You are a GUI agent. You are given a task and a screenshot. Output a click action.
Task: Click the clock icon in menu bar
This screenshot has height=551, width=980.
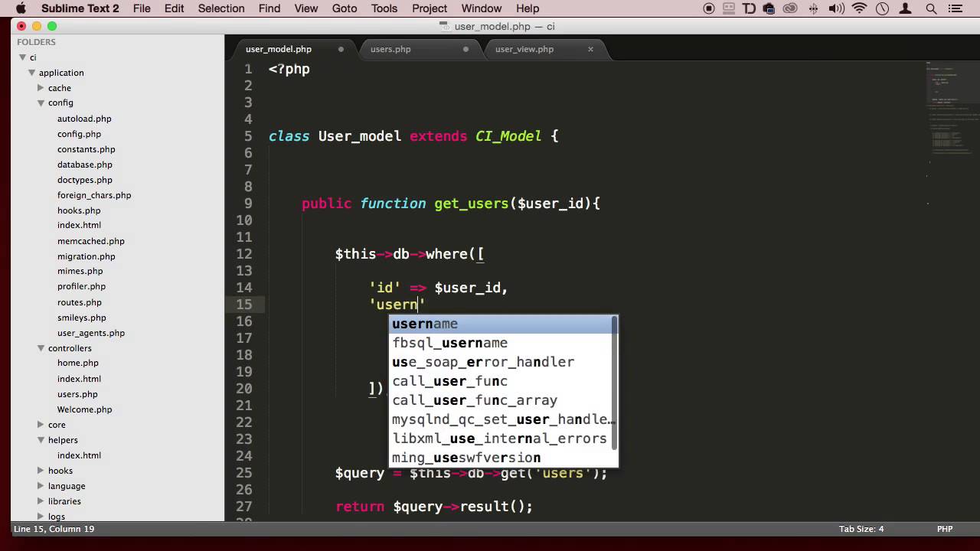882,9
